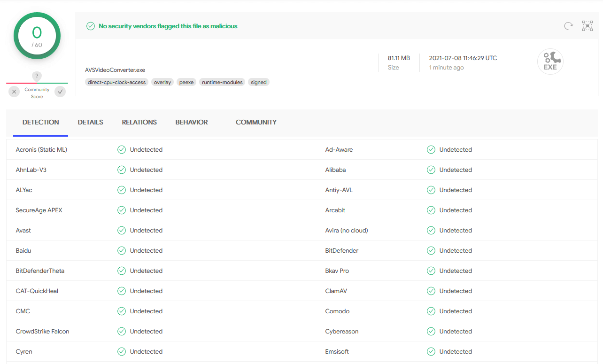Click the Undetected check icon for Bkav Pro
The height and width of the screenshot is (364, 603).
431,271
